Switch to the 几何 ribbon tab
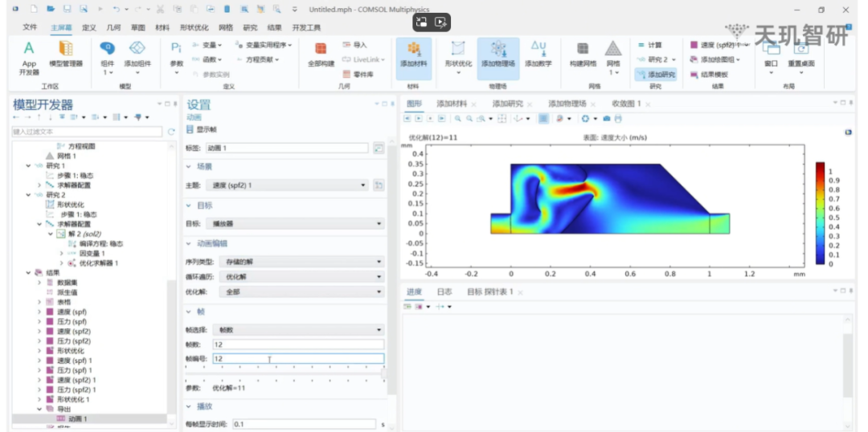 (113, 27)
